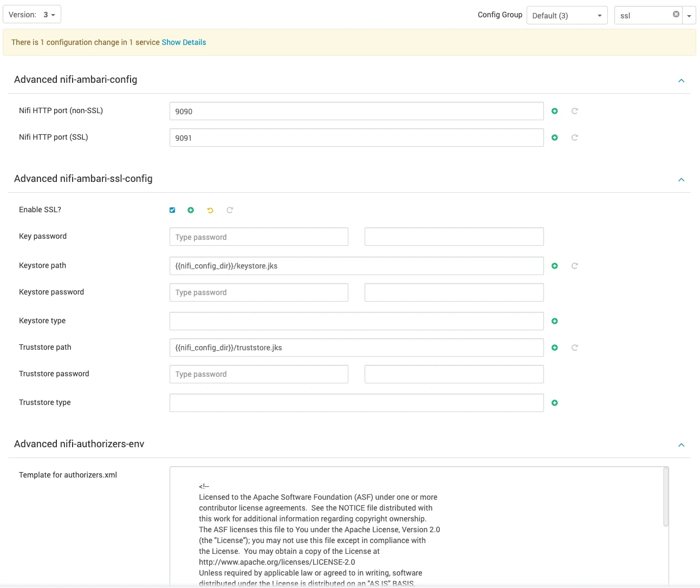
Task: Click the Keystore password entry field
Action: 259,292
